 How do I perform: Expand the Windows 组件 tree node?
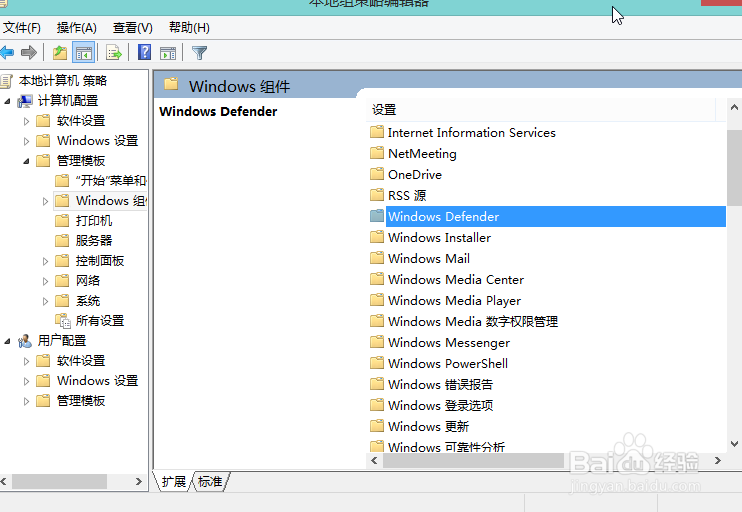coord(45,201)
